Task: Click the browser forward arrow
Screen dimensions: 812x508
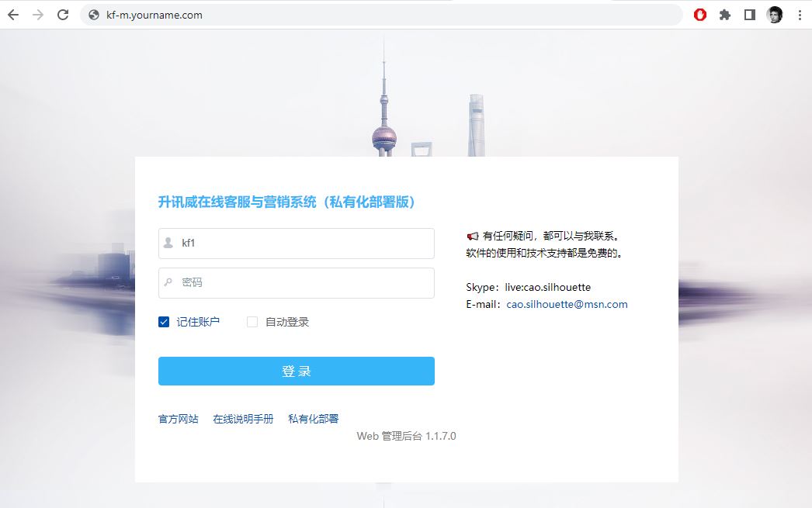Action: (38, 15)
